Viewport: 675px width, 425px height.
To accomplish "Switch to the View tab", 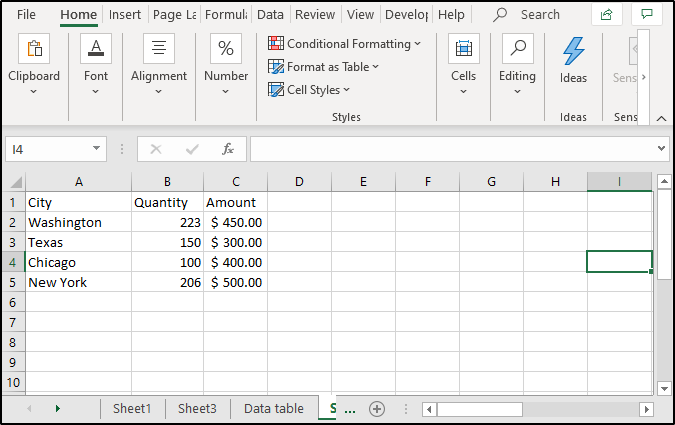I will click(x=360, y=15).
